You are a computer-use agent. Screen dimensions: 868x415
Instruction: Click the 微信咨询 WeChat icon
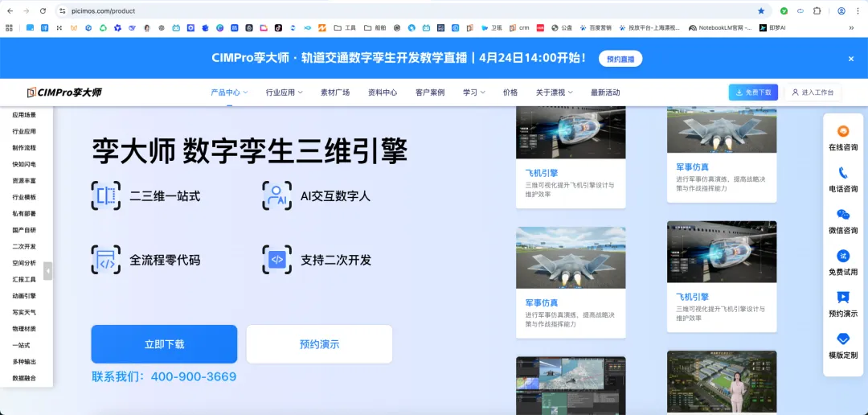click(843, 215)
